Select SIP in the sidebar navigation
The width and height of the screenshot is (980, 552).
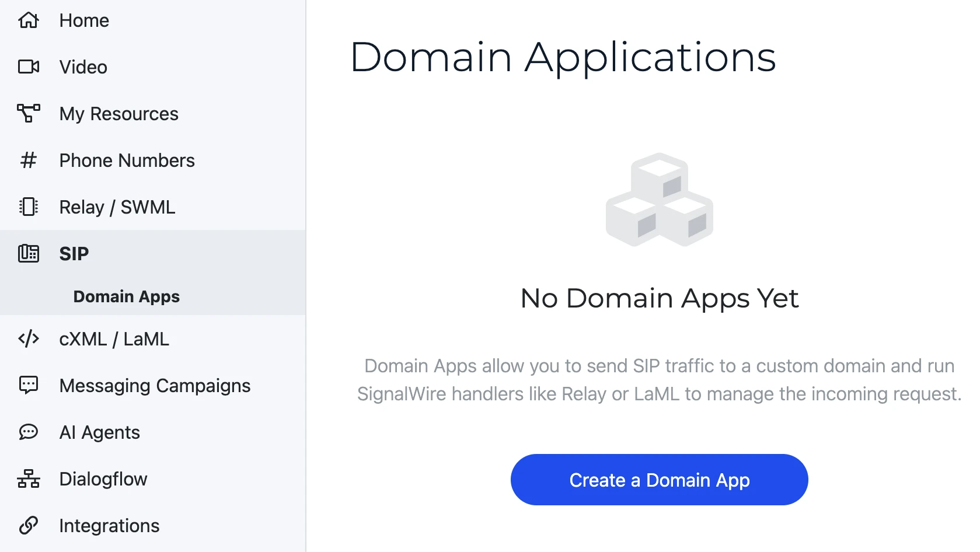coord(74,253)
